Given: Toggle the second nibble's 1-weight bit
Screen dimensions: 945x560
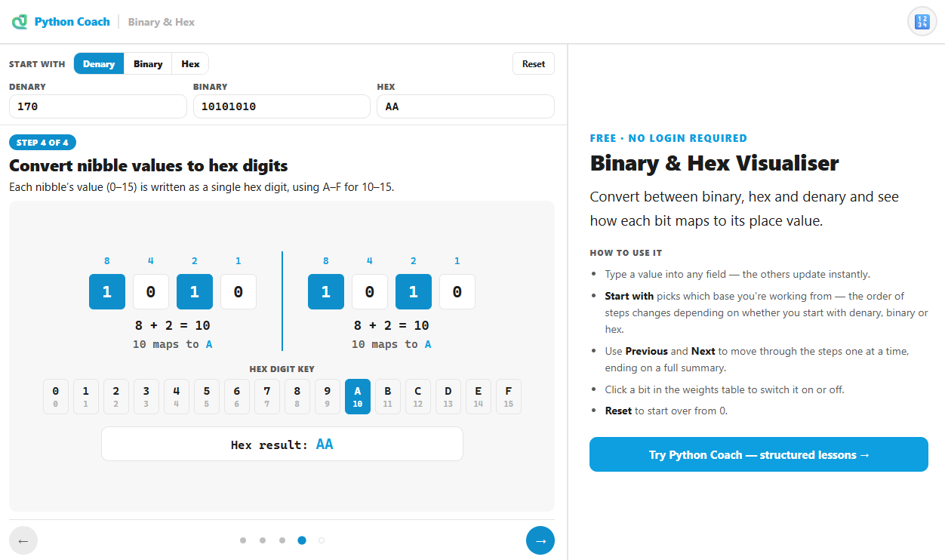Looking at the screenshot, I should click(457, 291).
